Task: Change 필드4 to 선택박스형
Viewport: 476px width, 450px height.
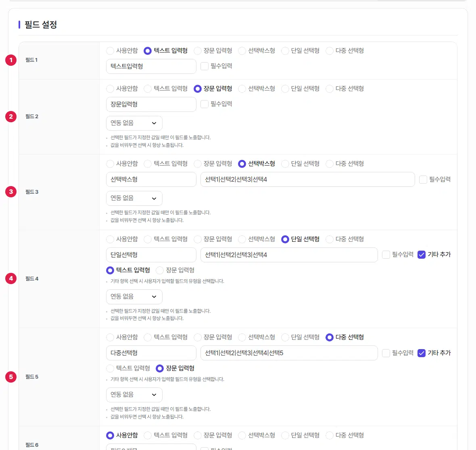Action: [x=242, y=239]
